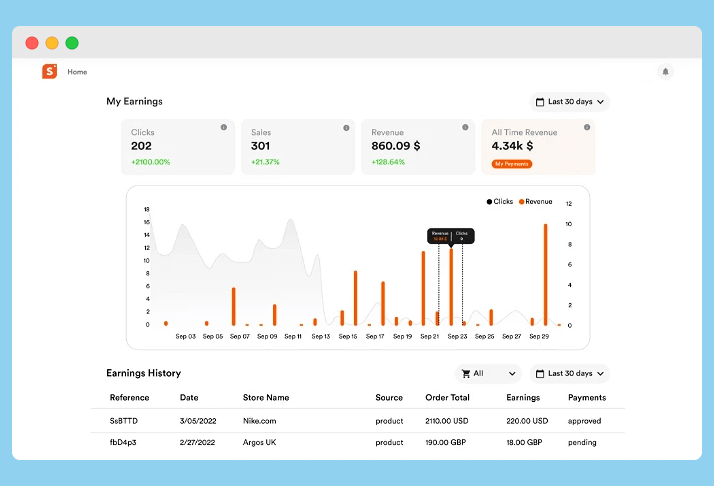Toggle the Clicks legend entry
This screenshot has width=714, height=486.
click(500, 201)
